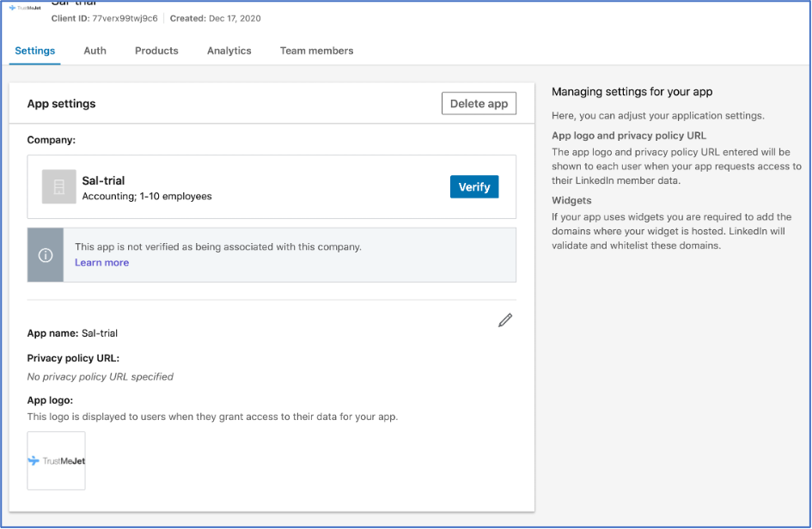Open the TrustMeJet app logo thumbnail

[57, 460]
